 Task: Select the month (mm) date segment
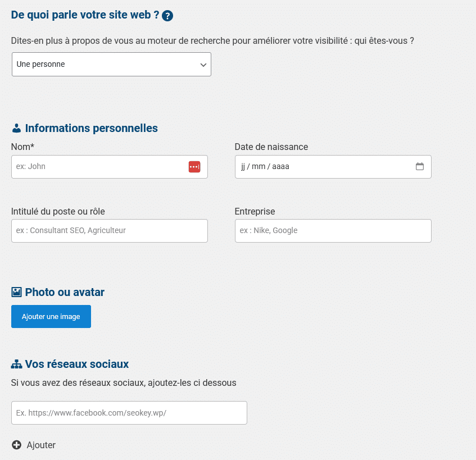pos(258,167)
